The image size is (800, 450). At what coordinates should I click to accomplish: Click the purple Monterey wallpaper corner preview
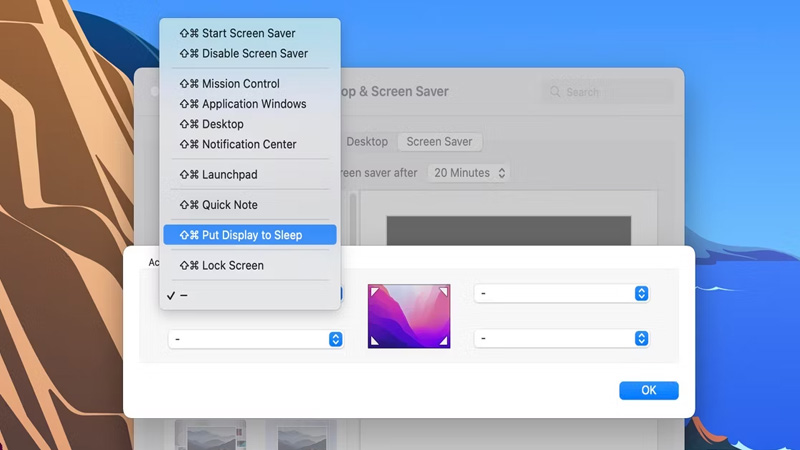409,316
